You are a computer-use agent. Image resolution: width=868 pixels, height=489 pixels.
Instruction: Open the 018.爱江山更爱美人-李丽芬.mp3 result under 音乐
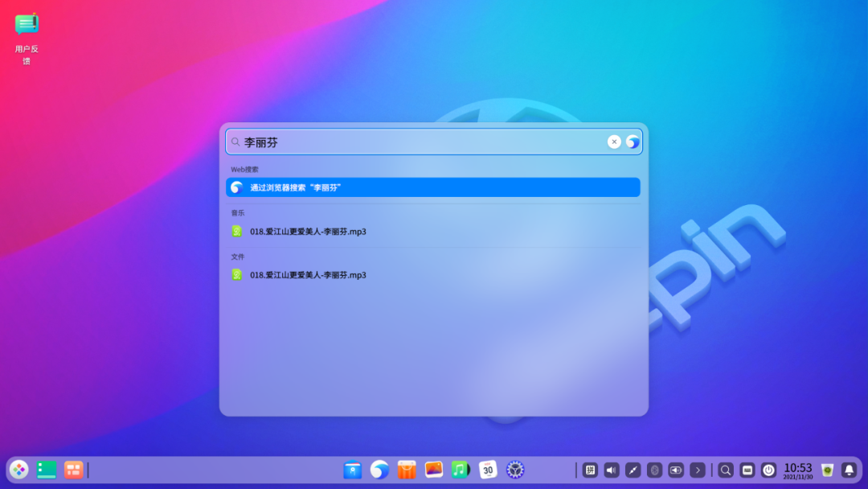point(433,232)
